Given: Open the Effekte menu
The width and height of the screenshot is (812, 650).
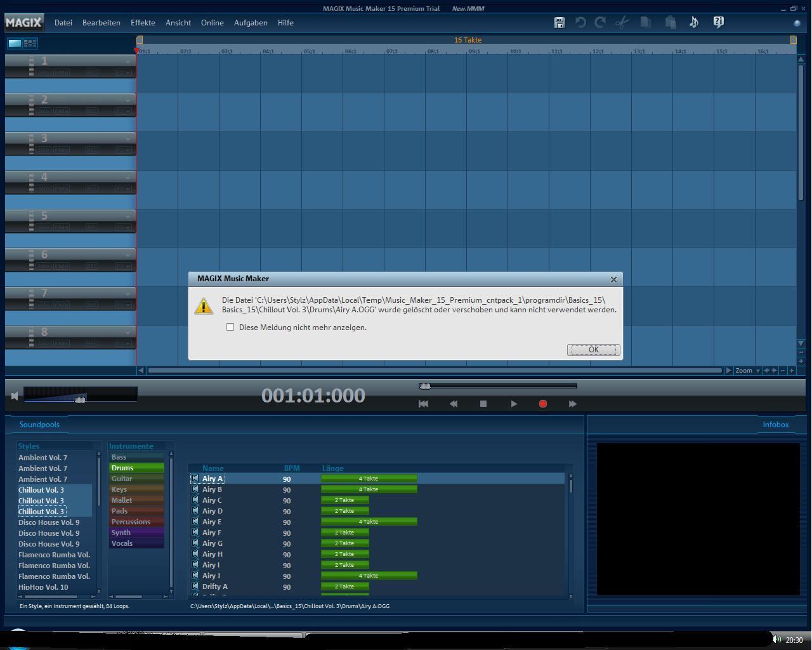Looking at the screenshot, I should coord(143,23).
